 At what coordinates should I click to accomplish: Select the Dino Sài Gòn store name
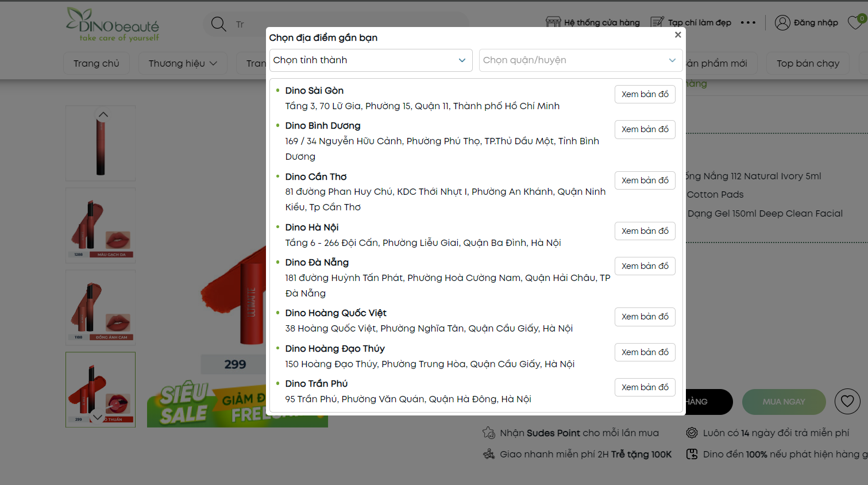(314, 91)
